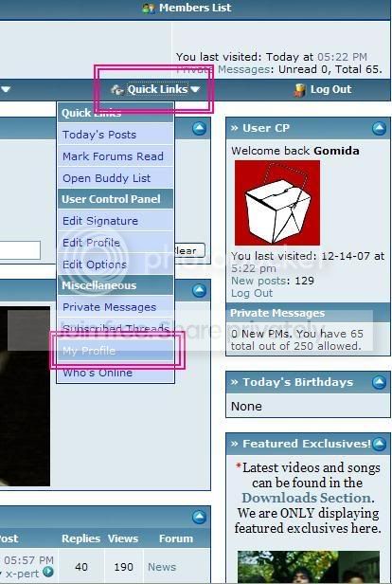Click the takeout box avatar image
Viewport: 392px width, 584px height.
click(277, 203)
